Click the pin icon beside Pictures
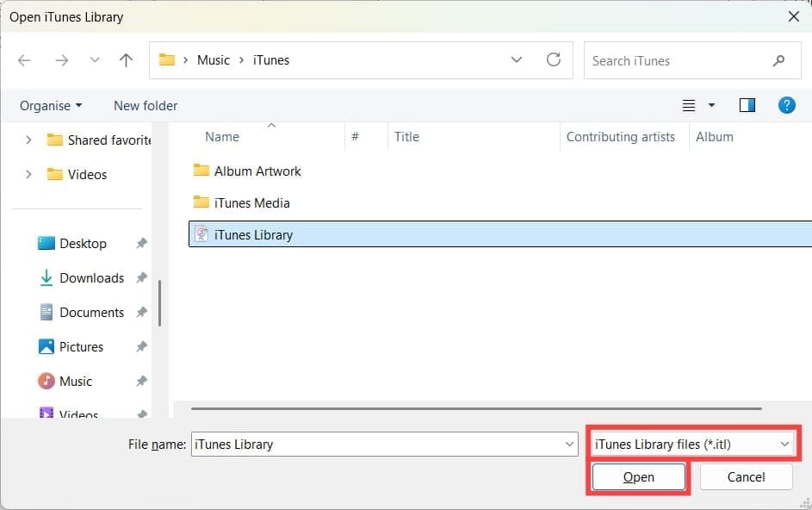The width and height of the screenshot is (812, 510). click(x=142, y=346)
